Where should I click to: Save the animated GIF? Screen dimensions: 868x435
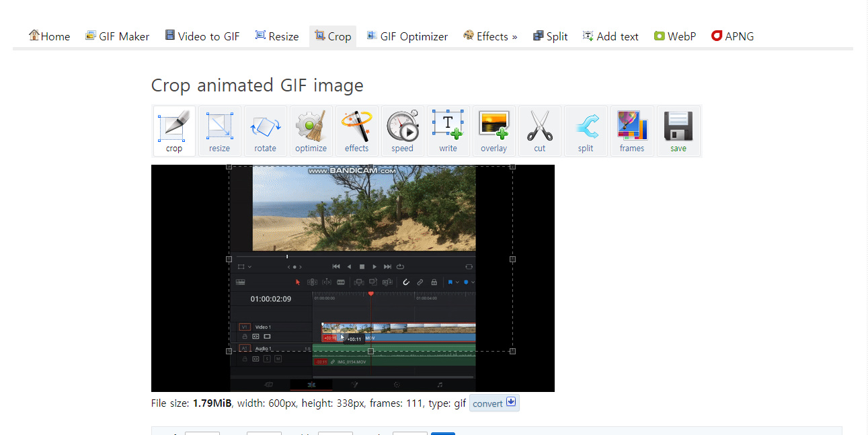click(678, 131)
